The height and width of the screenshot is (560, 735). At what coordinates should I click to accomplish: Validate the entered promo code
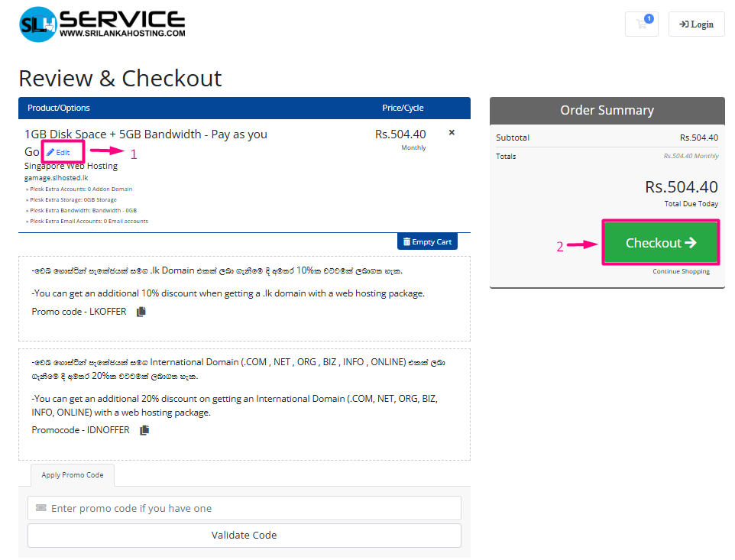pyautogui.click(x=244, y=535)
